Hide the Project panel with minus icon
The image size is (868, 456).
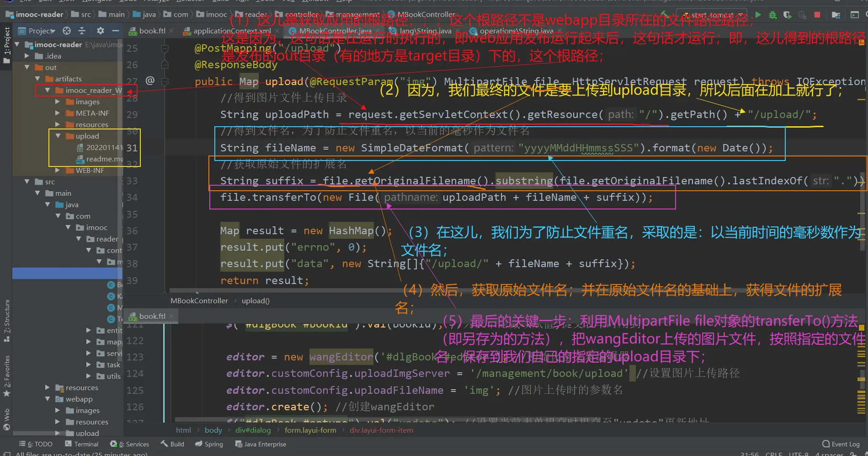coord(116,31)
